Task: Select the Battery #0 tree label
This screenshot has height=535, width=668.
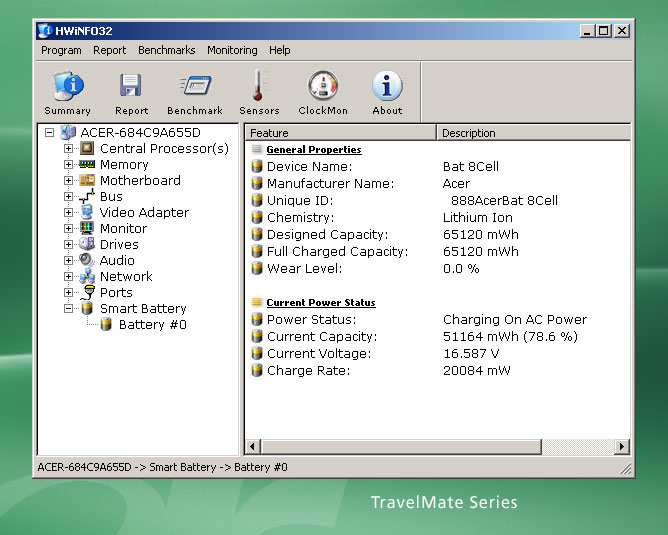Action: (153, 325)
